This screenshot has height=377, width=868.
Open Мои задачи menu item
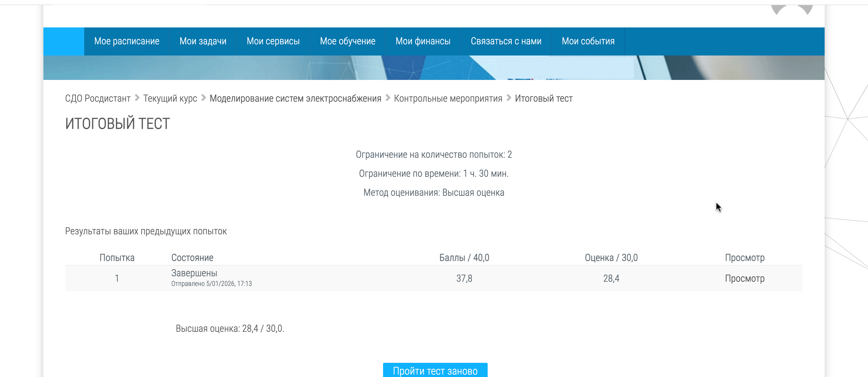[x=203, y=41]
